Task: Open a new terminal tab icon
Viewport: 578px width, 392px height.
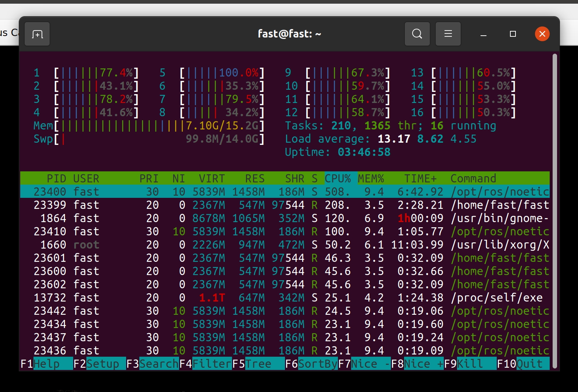Action: coord(37,34)
